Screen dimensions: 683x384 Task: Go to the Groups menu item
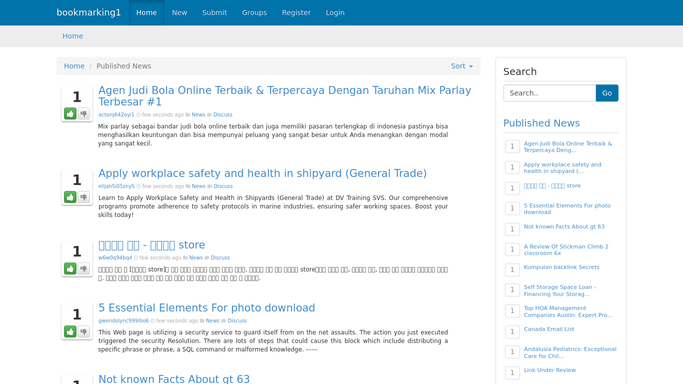tap(254, 13)
